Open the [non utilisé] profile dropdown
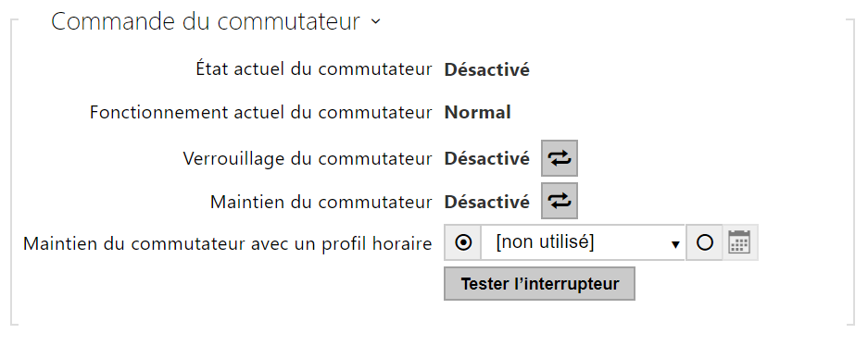The height and width of the screenshot is (346, 868). (583, 242)
